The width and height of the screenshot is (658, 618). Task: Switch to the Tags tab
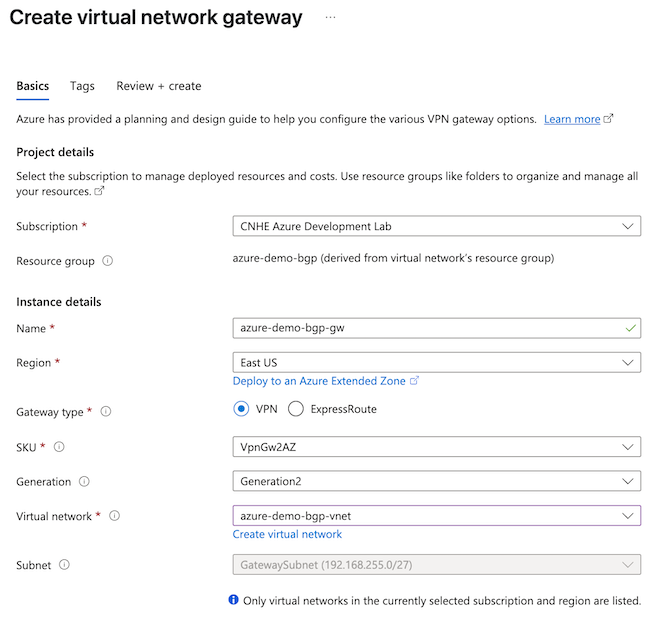tap(82, 86)
